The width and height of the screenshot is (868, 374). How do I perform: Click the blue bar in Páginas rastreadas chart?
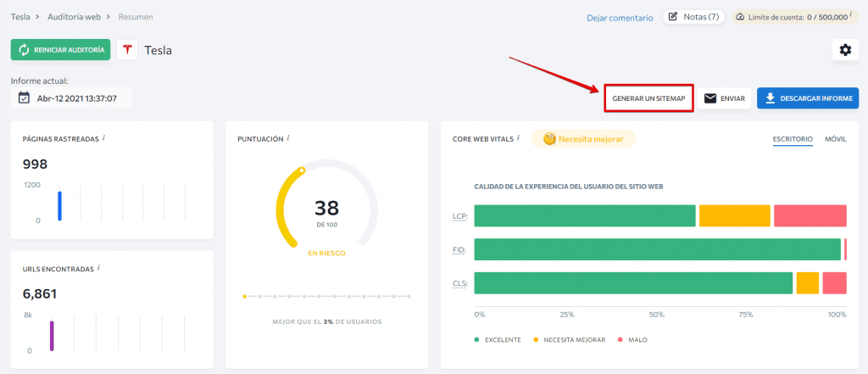pos(60,206)
